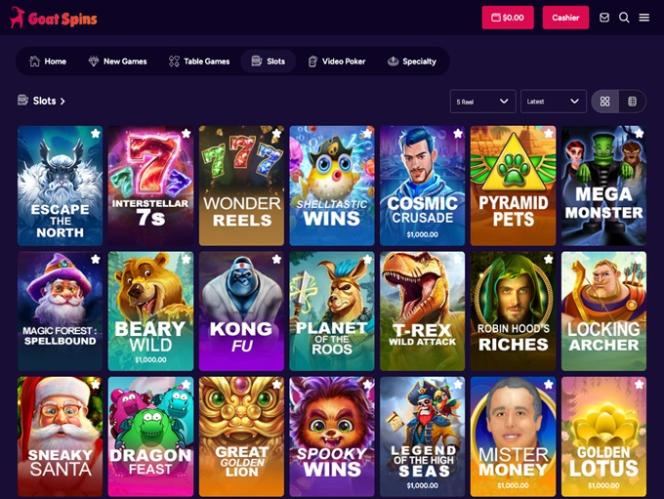664x499 pixels.
Task: Launch the T-Rex Wild Attack game
Action: click(x=422, y=311)
